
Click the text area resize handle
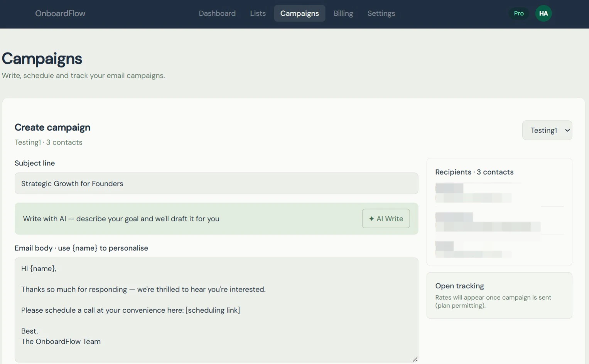point(415,359)
